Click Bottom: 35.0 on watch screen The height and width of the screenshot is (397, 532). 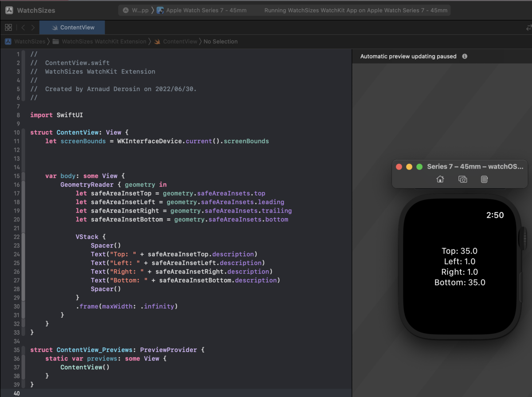(460, 283)
